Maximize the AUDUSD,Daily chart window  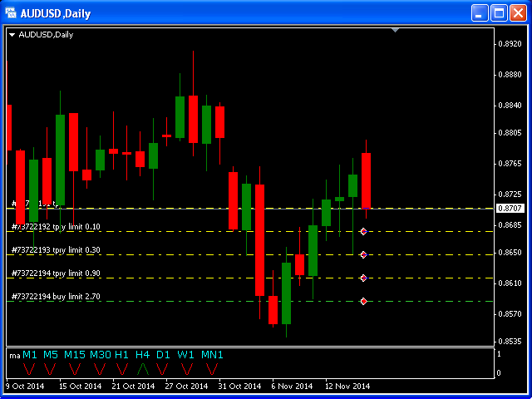(x=499, y=13)
